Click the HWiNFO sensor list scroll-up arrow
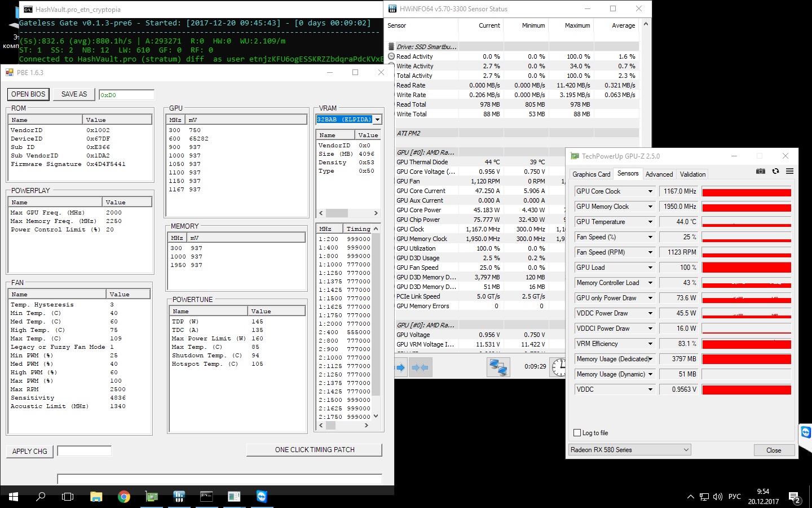Screen dimensions: 812x508 click(646, 24)
